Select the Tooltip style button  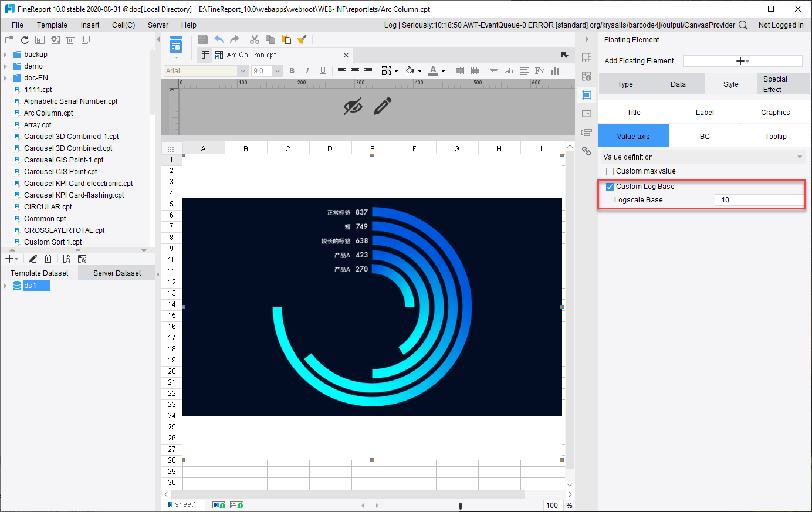point(775,137)
